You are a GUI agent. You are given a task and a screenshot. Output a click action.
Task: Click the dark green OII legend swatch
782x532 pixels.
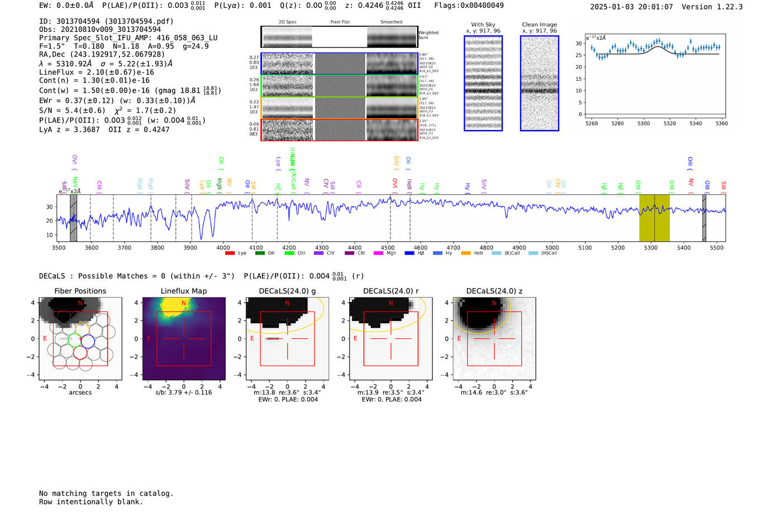260,253
